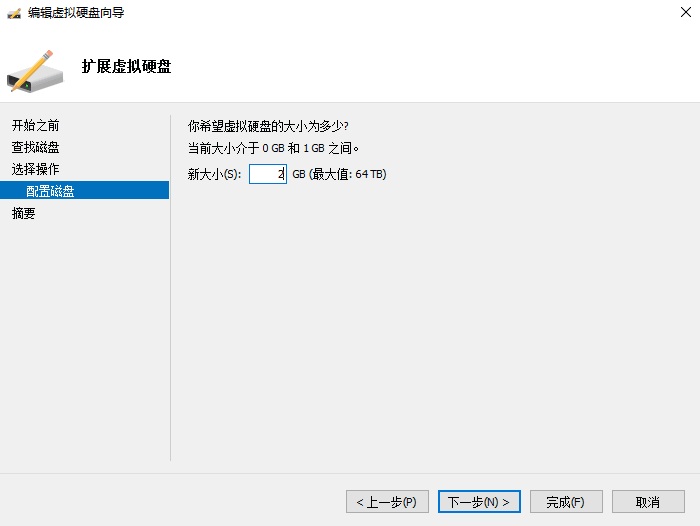Viewport: 700px width, 526px height.
Task: Open the 选择操作 step
Action: (35, 169)
